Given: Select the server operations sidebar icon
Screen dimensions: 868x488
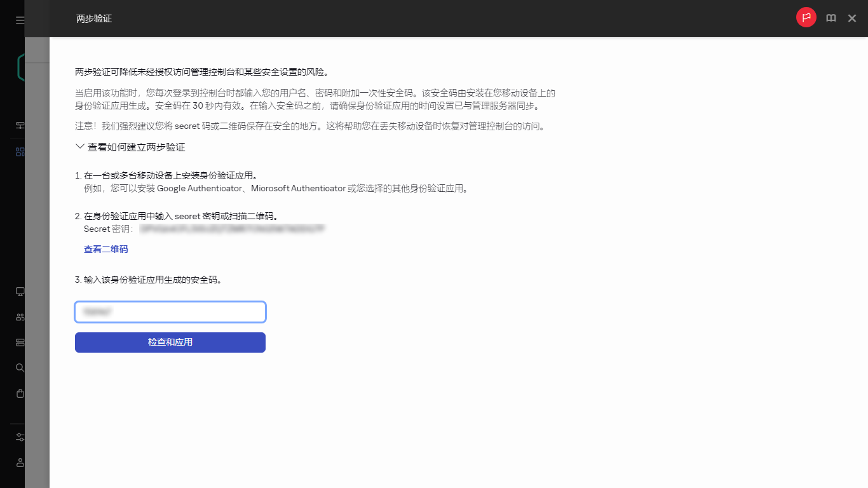Looking at the screenshot, I should pos(20,342).
